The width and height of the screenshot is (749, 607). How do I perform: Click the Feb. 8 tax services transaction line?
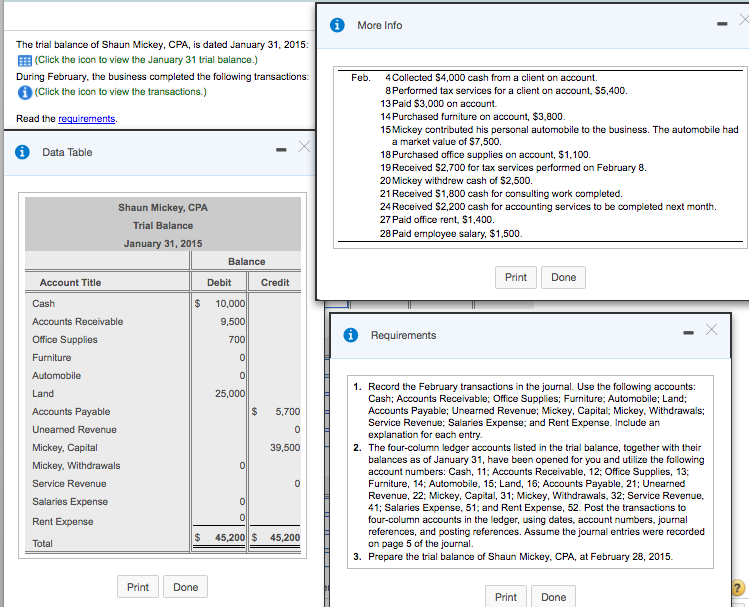[506, 91]
